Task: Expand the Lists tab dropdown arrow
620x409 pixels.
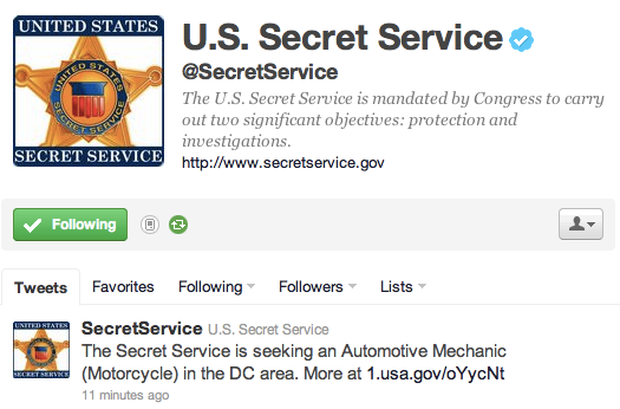Action: pyautogui.click(x=422, y=286)
